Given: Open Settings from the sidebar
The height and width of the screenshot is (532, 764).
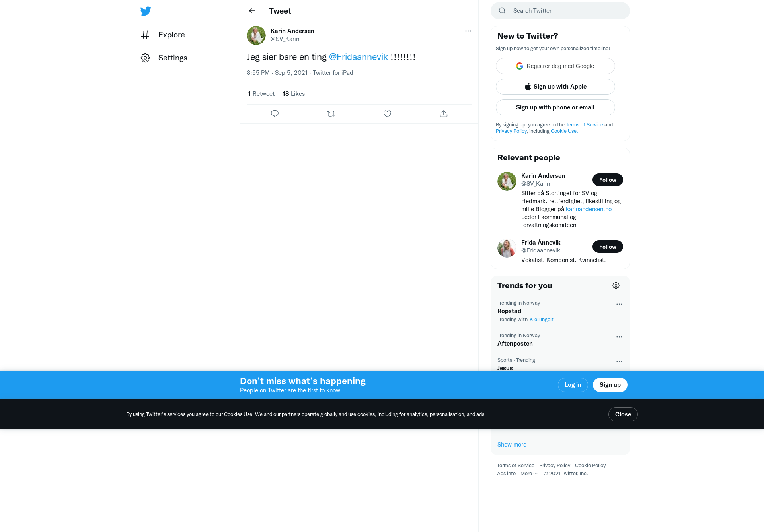Looking at the screenshot, I should coord(164,58).
